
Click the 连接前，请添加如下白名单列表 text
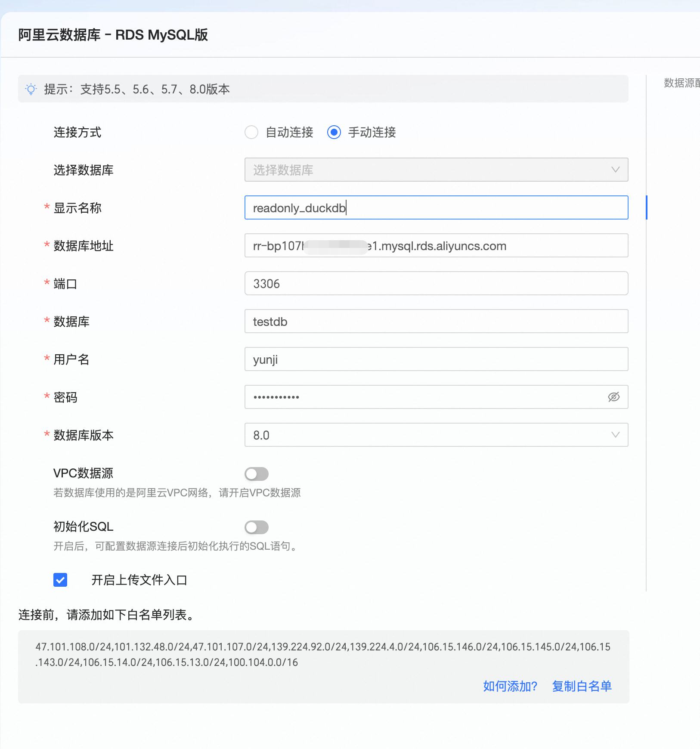pyautogui.click(x=107, y=615)
